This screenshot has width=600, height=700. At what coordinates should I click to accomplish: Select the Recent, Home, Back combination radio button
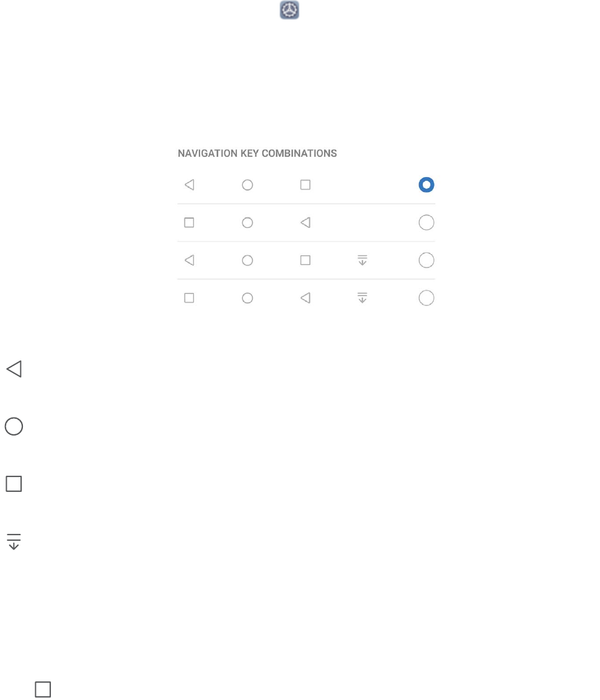(426, 222)
